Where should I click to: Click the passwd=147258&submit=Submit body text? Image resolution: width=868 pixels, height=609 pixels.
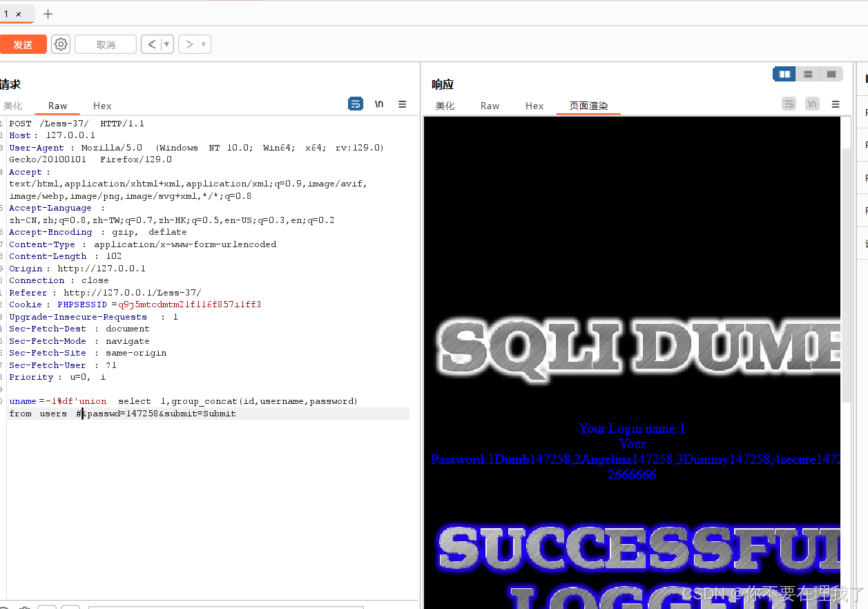[x=160, y=414]
